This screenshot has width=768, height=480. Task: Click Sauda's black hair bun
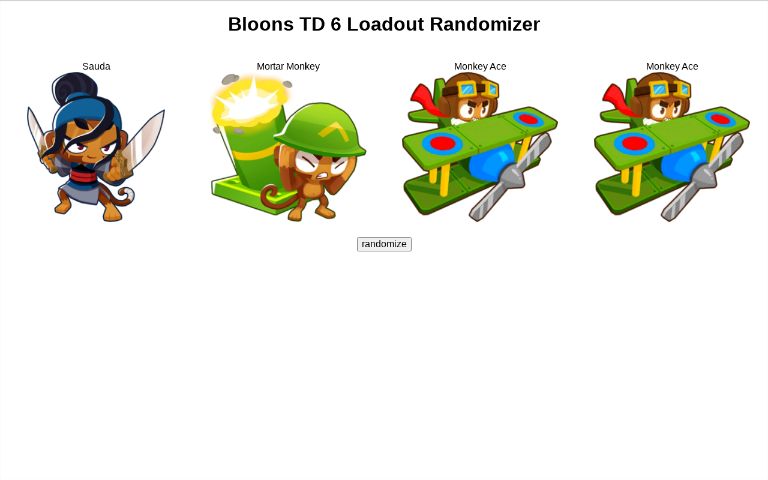(x=76, y=87)
